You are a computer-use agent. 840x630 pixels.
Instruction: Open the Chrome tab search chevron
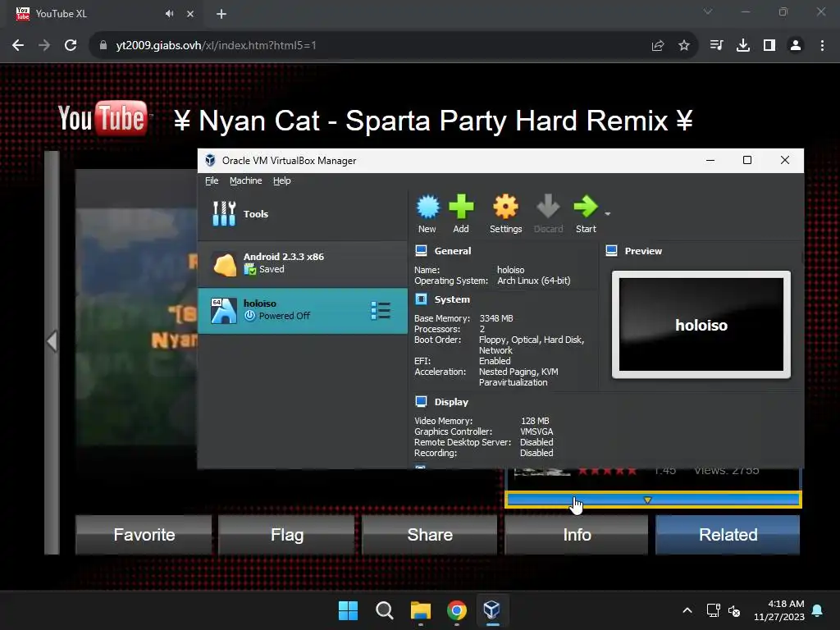(708, 11)
